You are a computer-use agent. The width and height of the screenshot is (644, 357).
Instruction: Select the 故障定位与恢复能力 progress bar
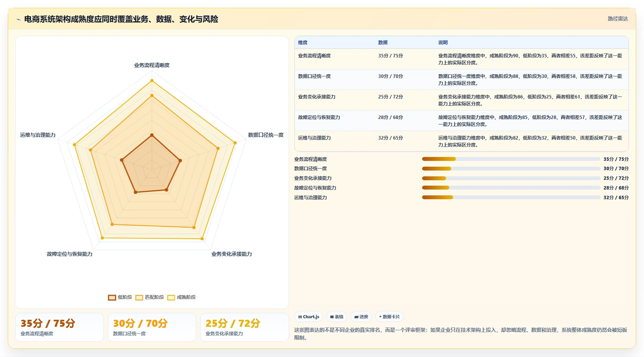point(511,188)
